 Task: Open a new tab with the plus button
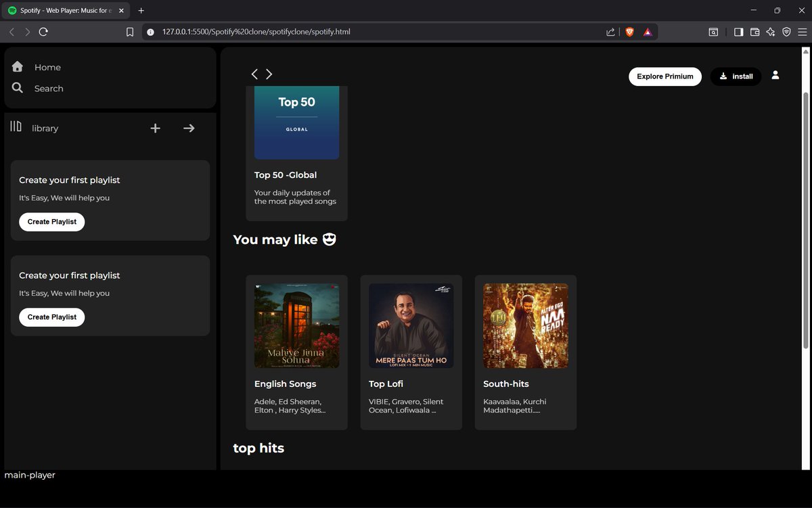click(x=141, y=11)
